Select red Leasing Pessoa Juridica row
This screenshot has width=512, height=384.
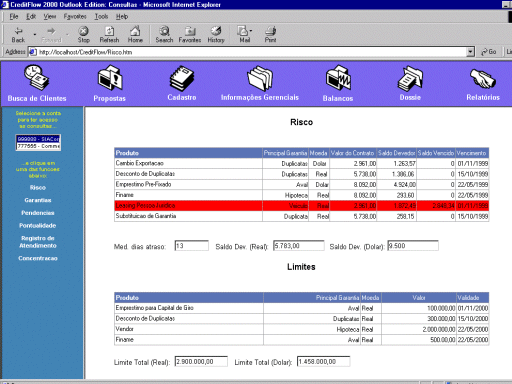[x=301, y=205]
